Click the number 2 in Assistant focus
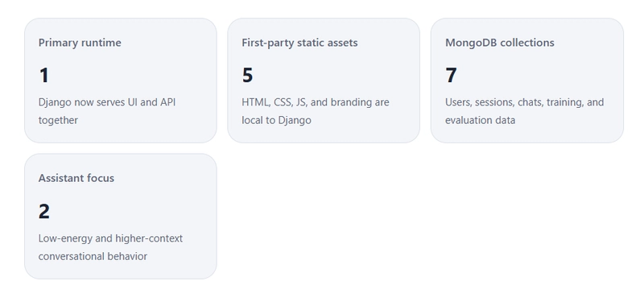 click(44, 212)
